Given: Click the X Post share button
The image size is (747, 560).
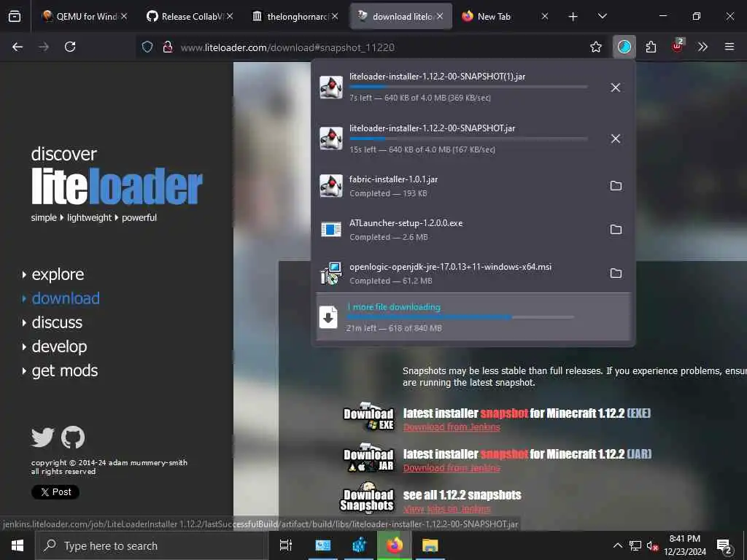Looking at the screenshot, I should click(x=55, y=492).
